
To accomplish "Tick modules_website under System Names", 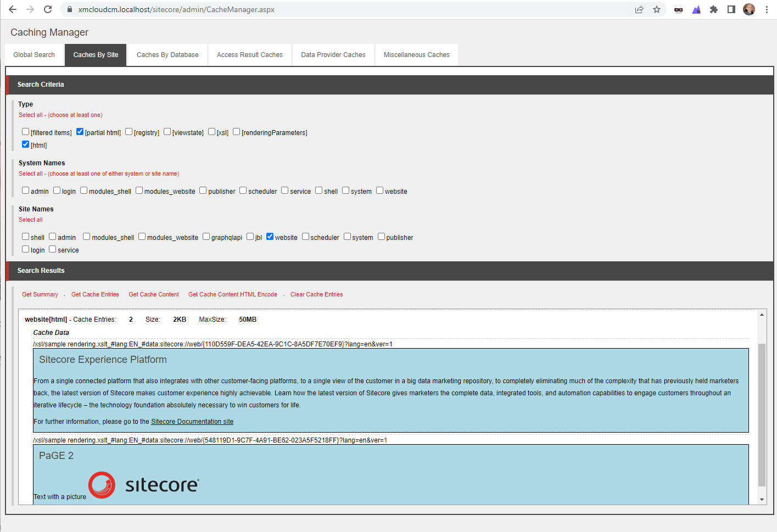I will 139,191.
